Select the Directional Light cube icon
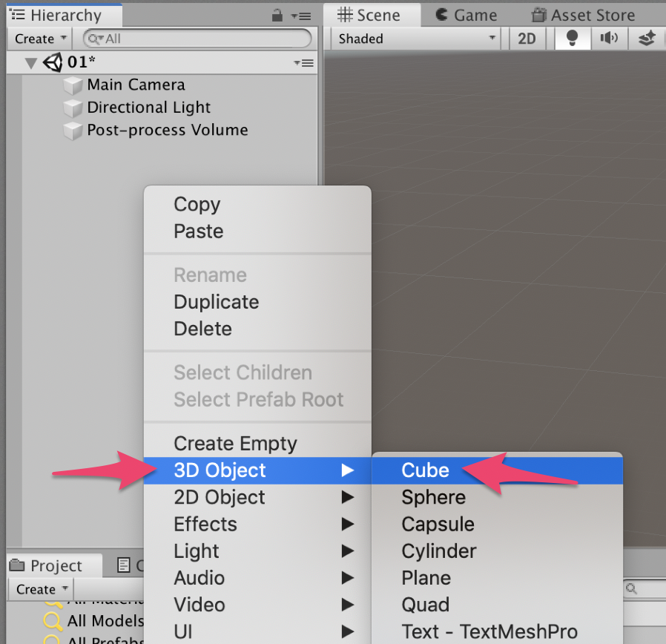Viewport: 666px width, 644px height. coord(73,108)
